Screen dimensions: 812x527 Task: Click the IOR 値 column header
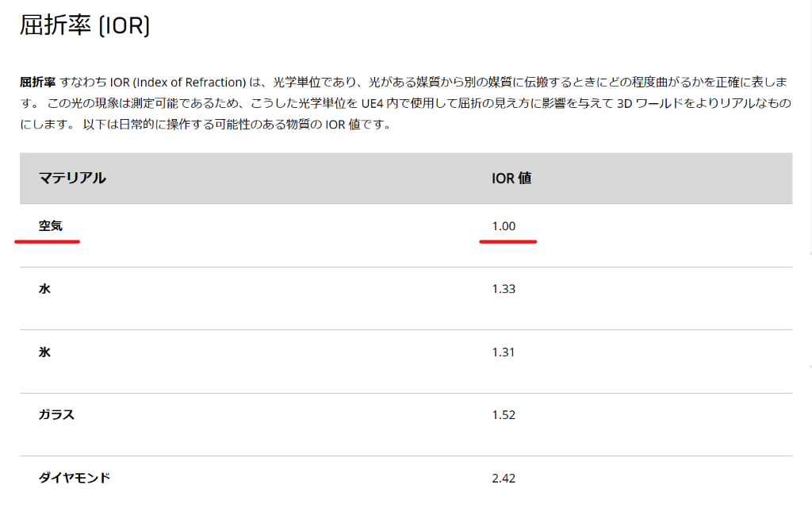pyautogui.click(x=511, y=179)
